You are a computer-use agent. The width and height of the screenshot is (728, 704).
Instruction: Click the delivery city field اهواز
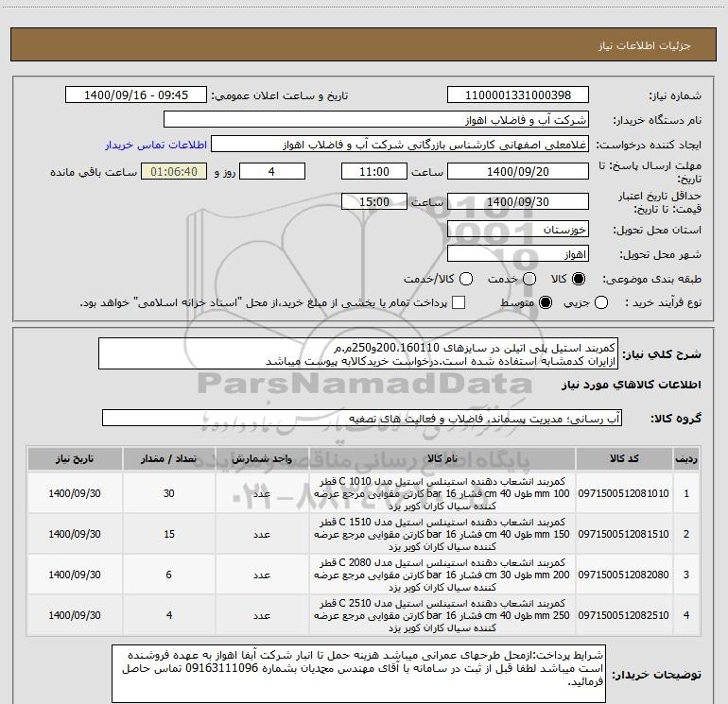tap(518, 253)
